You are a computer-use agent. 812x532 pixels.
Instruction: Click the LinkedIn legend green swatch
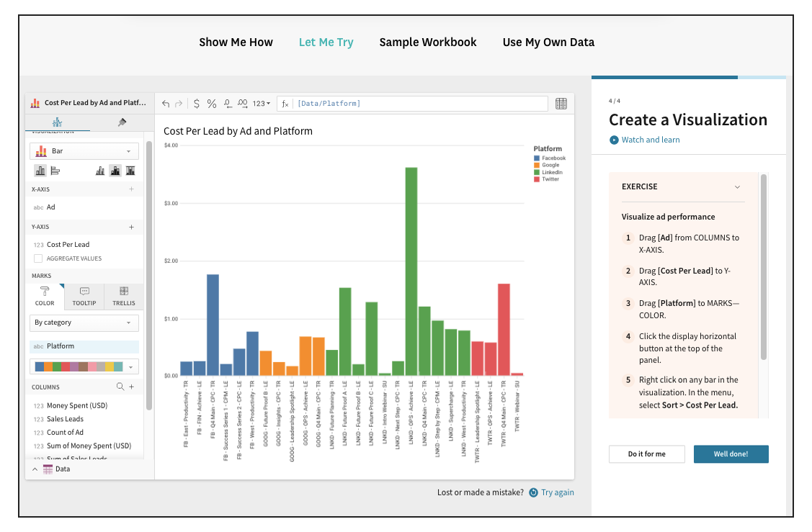pyautogui.click(x=537, y=172)
